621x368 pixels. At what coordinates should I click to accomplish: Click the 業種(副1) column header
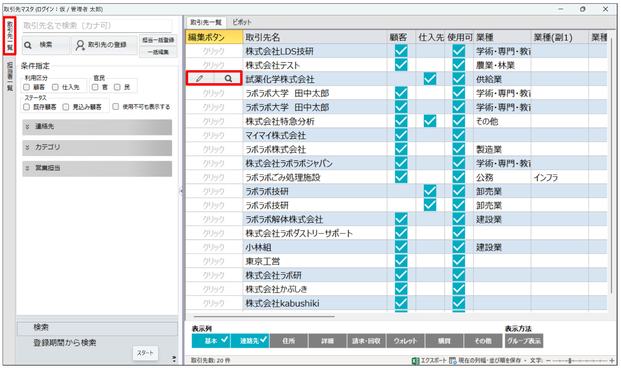[x=559, y=37]
